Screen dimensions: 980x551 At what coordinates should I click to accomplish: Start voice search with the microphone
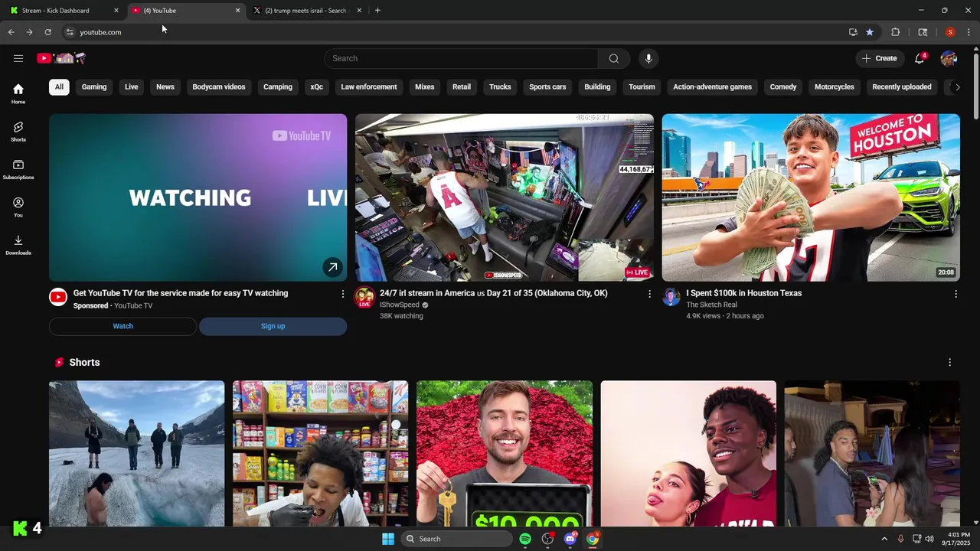[648, 58]
